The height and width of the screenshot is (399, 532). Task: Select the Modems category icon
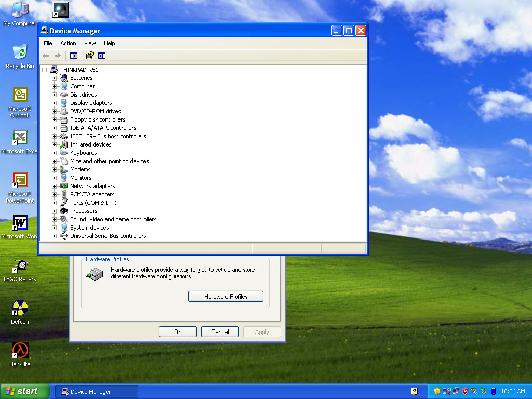[64, 169]
